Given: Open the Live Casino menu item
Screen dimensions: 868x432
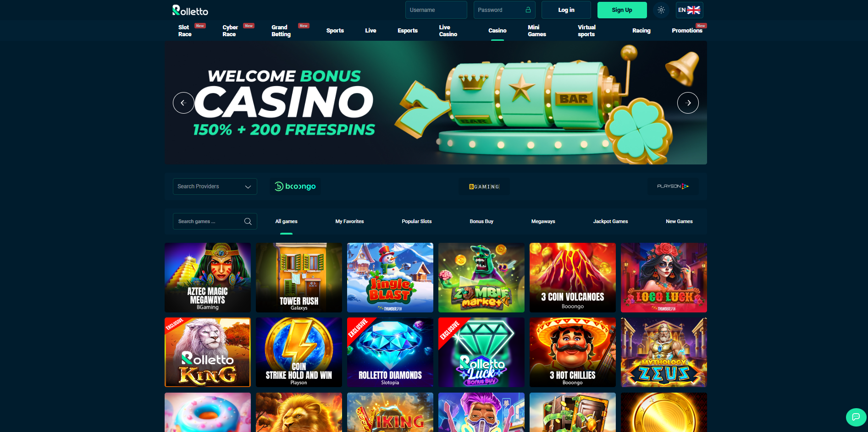Looking at the screenshot, I should (x=448, y=31).
